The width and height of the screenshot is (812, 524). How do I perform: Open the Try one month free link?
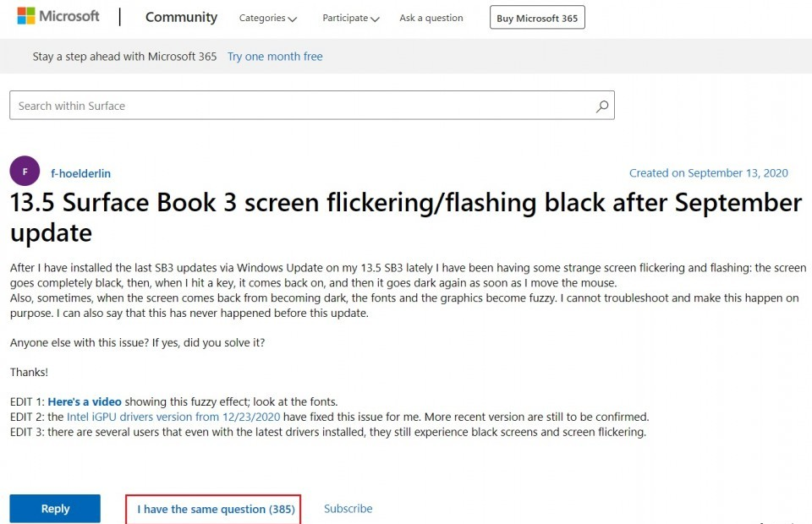click(275, 57)
